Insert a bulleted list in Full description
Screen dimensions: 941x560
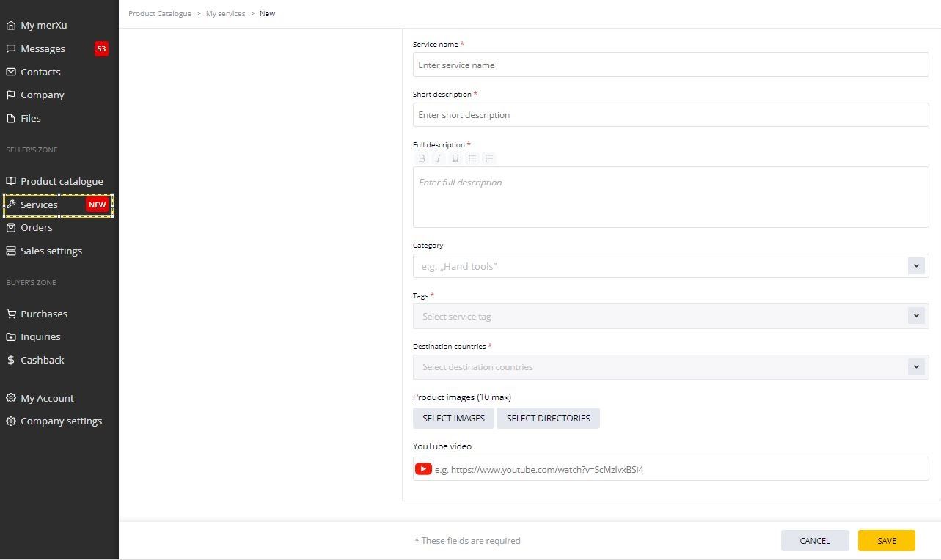(472, 158)
